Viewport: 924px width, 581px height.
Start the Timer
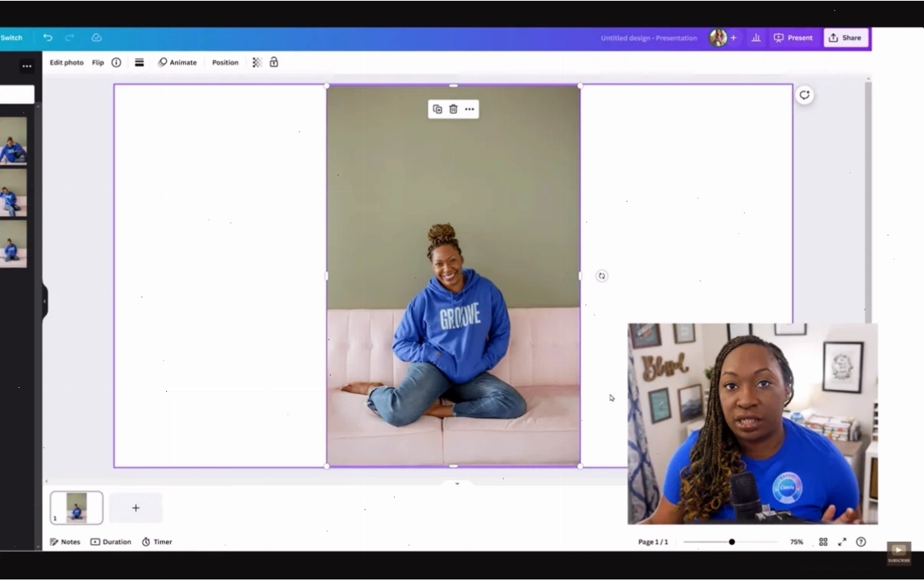point(157,542)
